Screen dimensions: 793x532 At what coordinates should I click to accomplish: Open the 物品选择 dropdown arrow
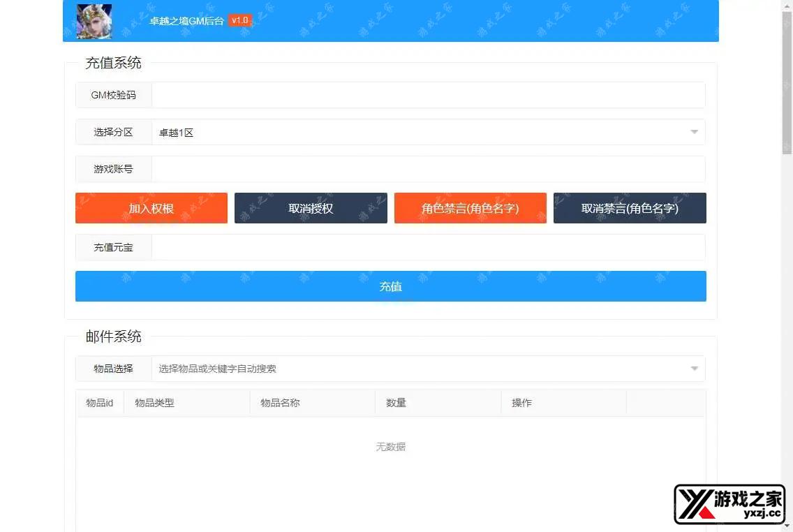pos(694,369)
